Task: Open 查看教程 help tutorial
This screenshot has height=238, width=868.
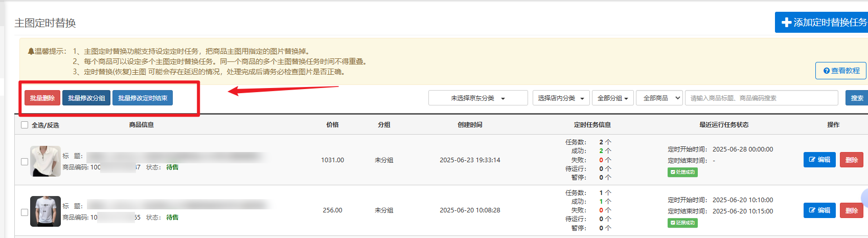Action: [x=841, y=71]
